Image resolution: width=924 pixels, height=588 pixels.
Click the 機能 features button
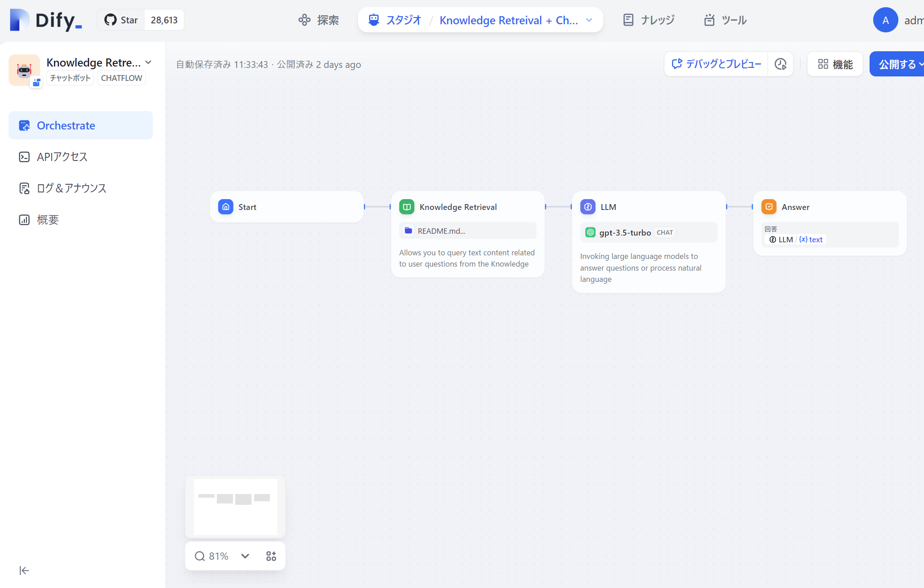point(835,64)
